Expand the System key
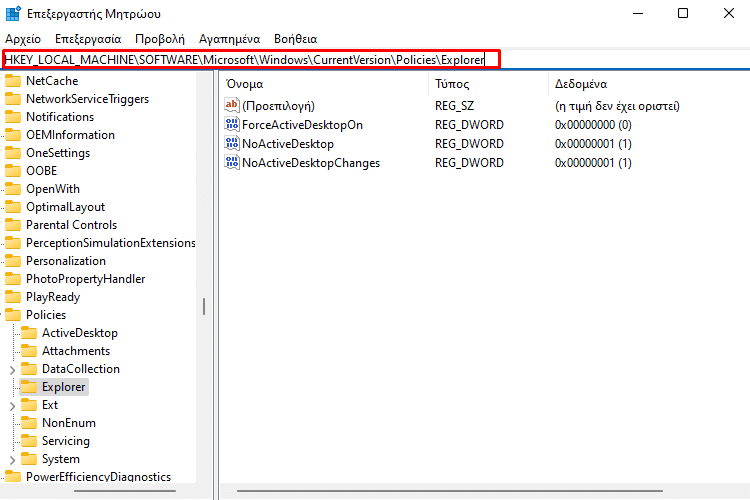The image size is (750, 500). (12, 460)
